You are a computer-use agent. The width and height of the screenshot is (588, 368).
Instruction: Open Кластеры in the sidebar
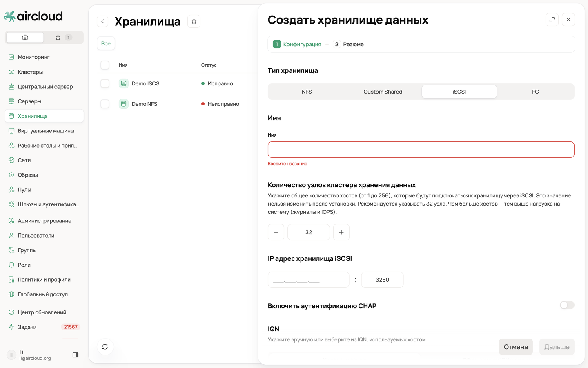[x=44, y=72]
